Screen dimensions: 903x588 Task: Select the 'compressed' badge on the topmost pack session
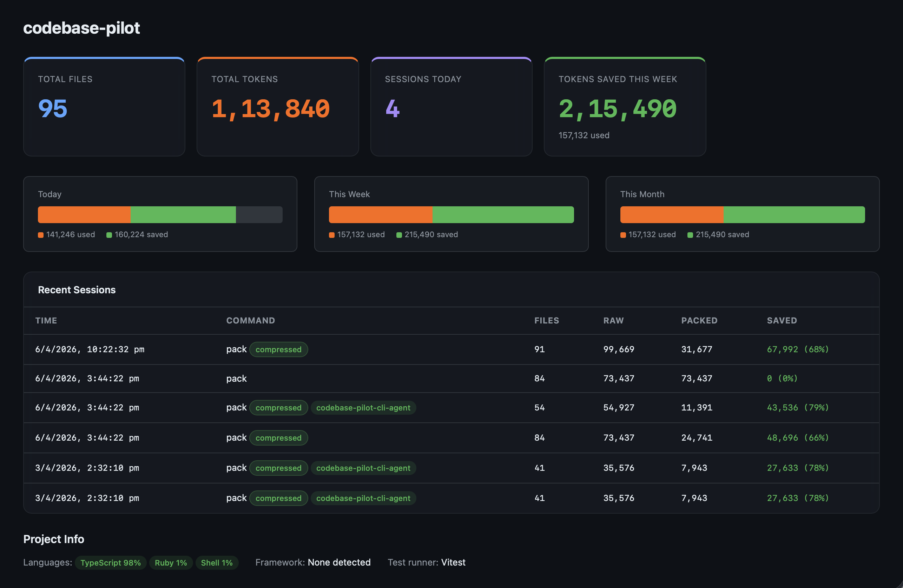279,349
